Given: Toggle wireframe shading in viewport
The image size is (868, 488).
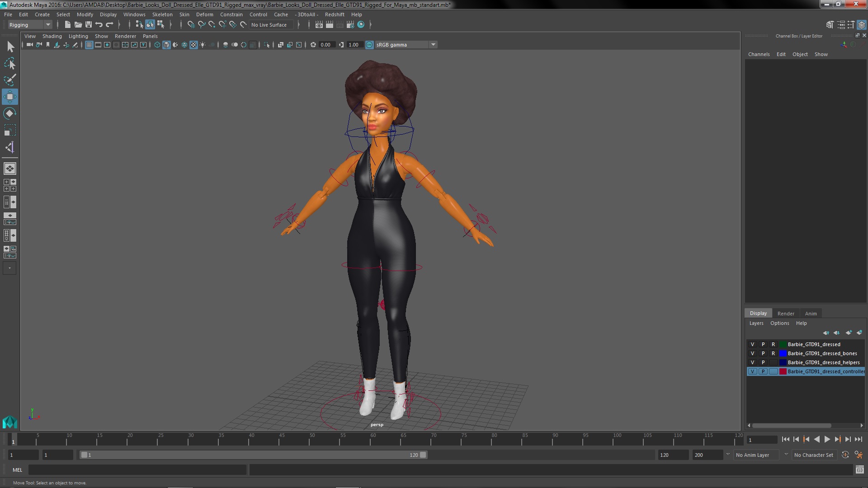Looking at the screenshot, I should coord(157,45).
